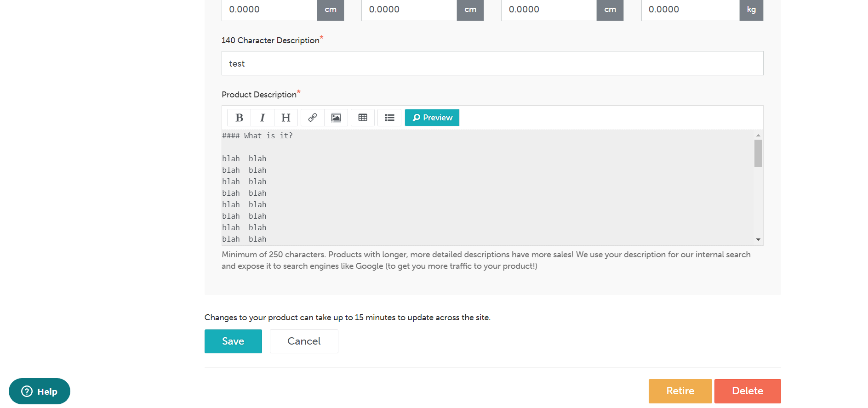The width and height of the screenshot is (868, 408).
Task: Apply italic formatting in editor toolbar
Action: [263, 118]
